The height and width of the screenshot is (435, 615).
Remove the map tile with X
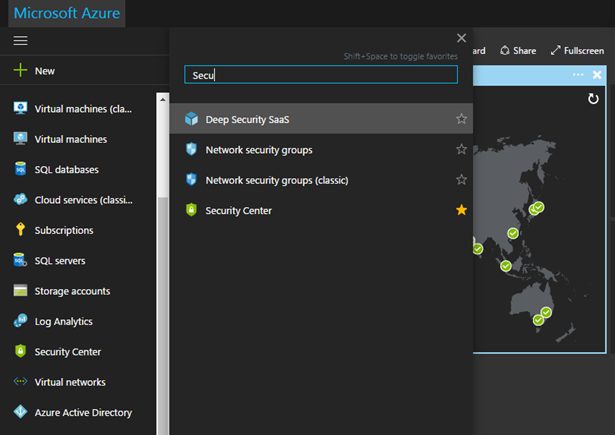(x=597, y=75)
